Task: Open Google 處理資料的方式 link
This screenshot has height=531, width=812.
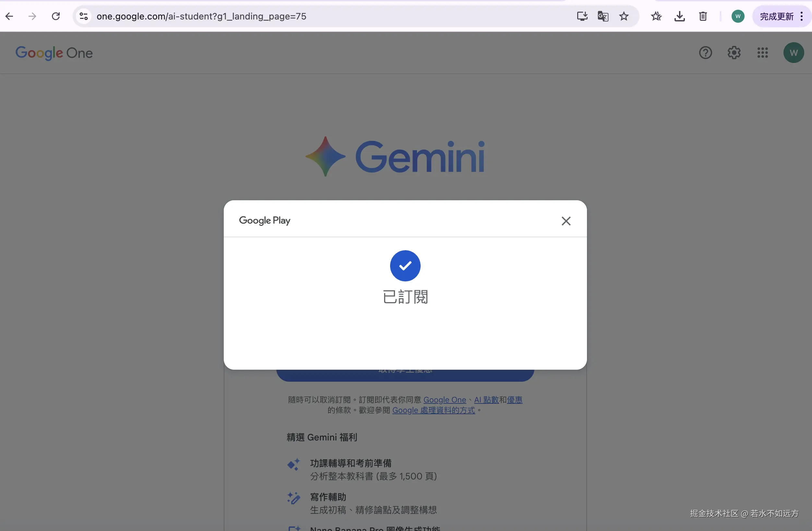Action: [433, 410]
